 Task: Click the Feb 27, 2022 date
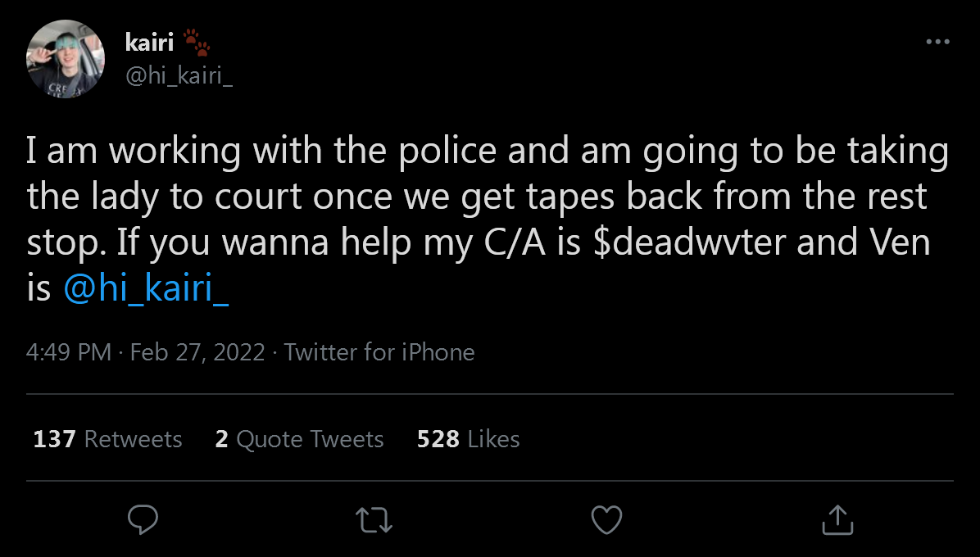point(197,352)
